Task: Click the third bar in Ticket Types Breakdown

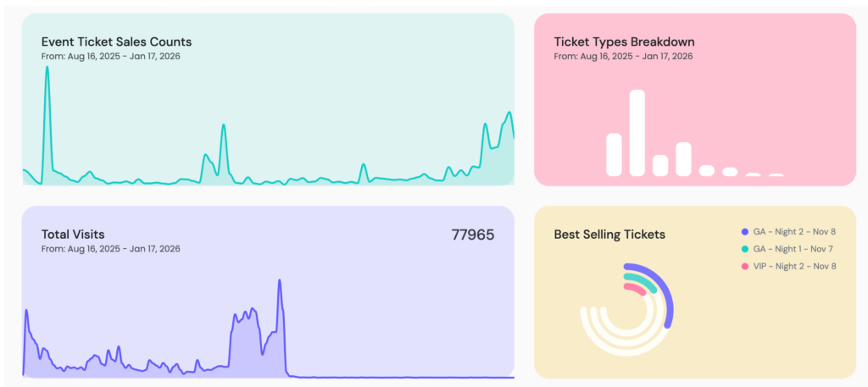Action: coord(660,165)
